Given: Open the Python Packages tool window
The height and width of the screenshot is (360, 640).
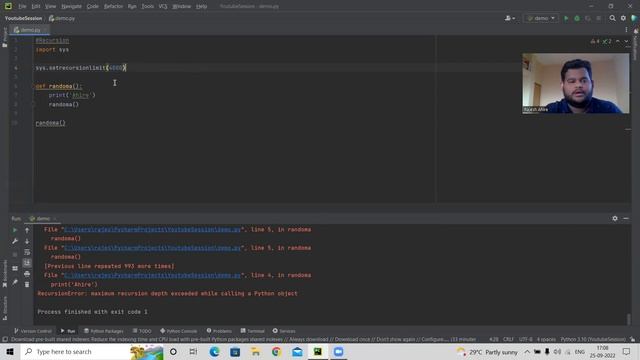Looking at the screenshot, I should point(104,331).
